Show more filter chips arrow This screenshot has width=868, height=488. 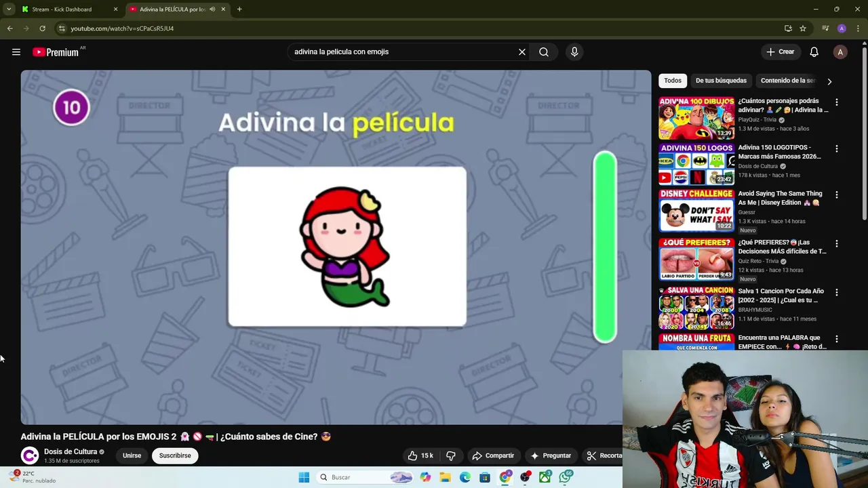829,81
